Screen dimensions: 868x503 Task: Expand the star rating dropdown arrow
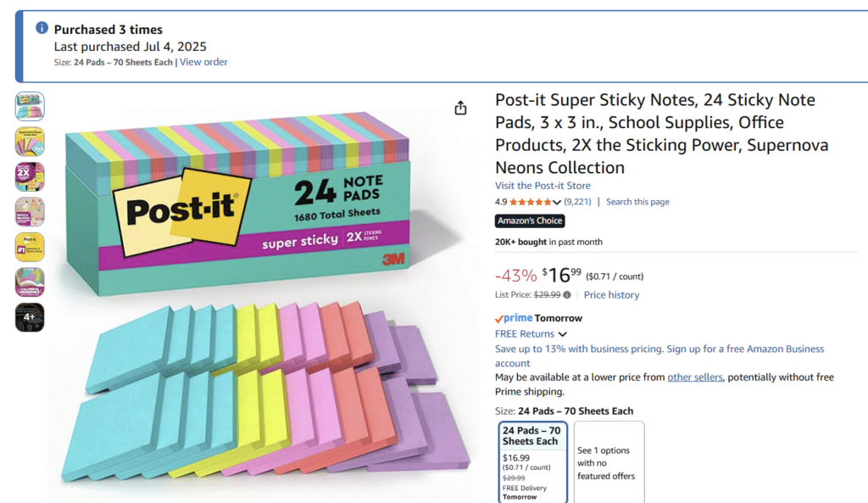557,203
